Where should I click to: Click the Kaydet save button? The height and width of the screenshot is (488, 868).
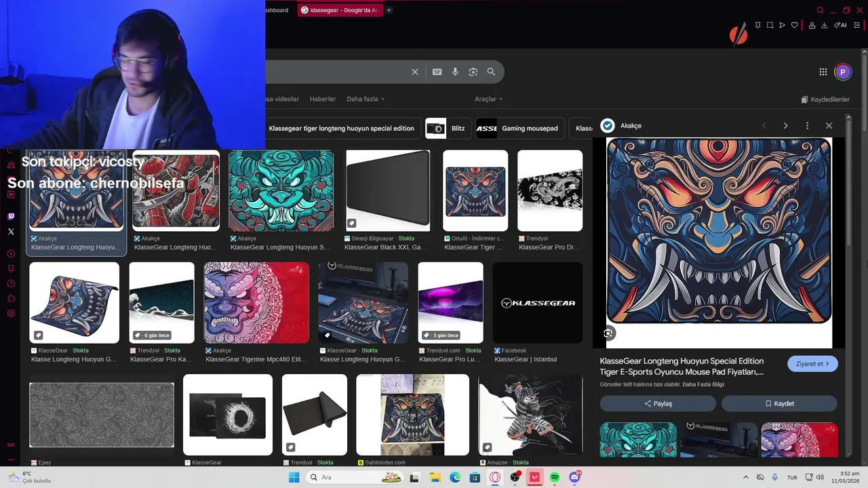779,403
